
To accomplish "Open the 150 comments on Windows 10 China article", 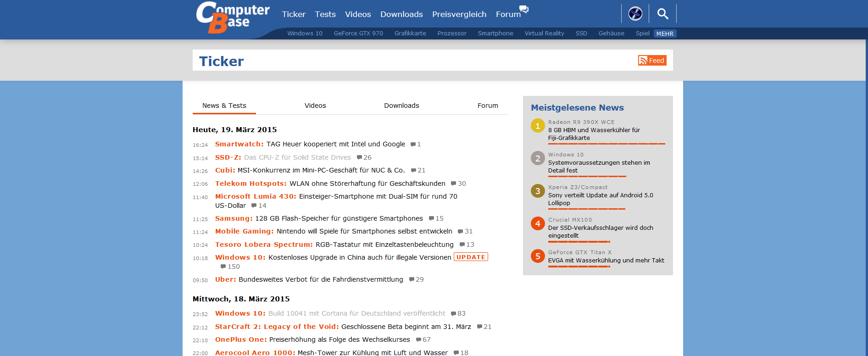I will [230, 267].
